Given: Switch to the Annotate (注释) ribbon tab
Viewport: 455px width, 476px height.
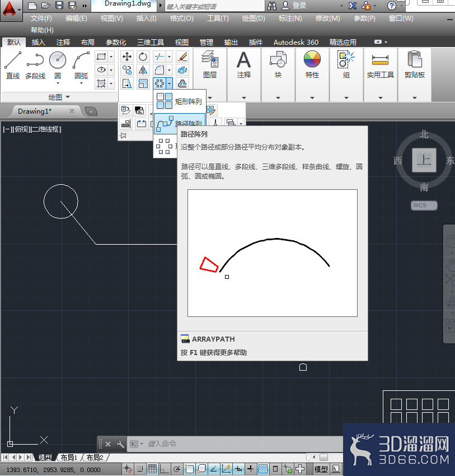Looking at the screenshot, I should (x=63, y=42).
